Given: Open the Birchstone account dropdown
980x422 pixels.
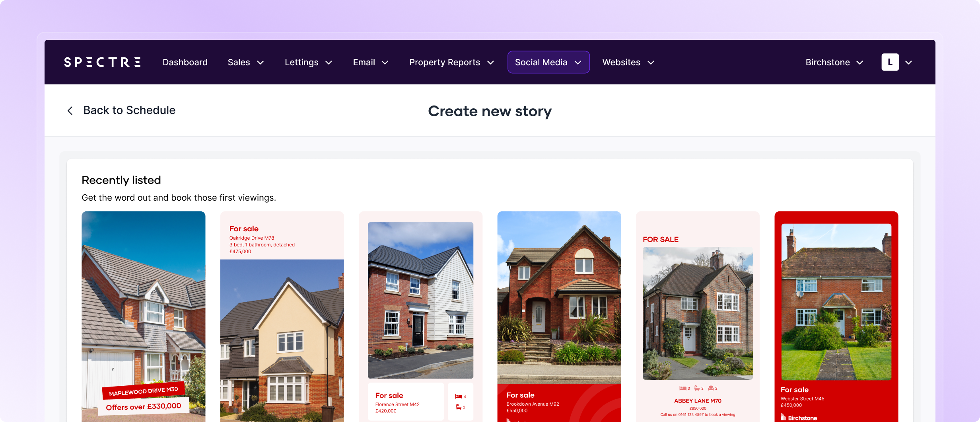Looking at the screenshot, I should click(834, 63).
